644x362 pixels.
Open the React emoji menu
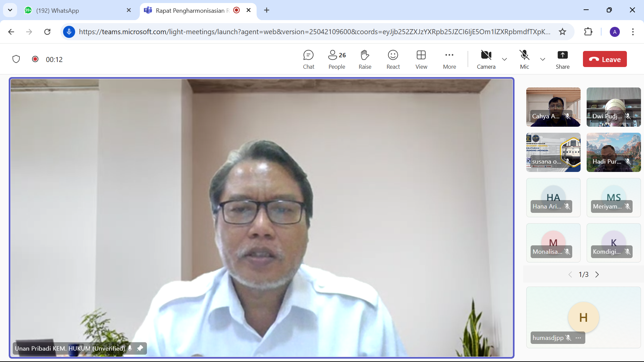393,60
